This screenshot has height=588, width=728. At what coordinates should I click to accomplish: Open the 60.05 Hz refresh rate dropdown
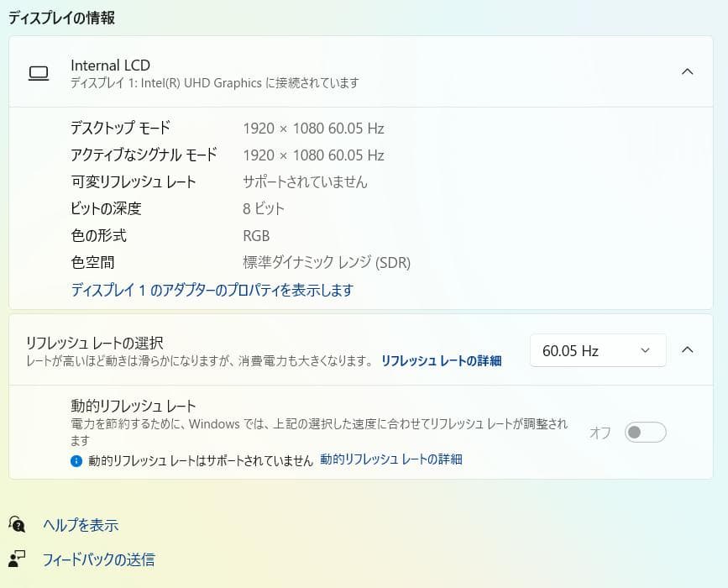[x=597, y=350]
